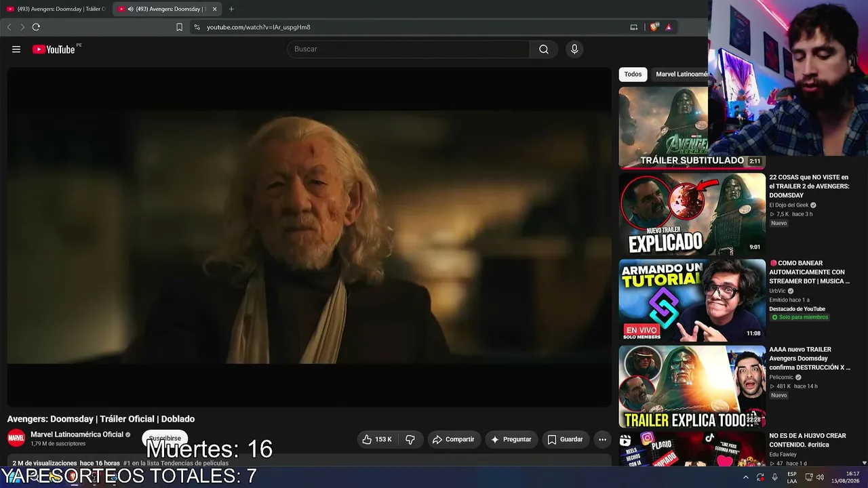Open the Brave Rewards triangle icon
868x488 pixels.
pos(669,27)
